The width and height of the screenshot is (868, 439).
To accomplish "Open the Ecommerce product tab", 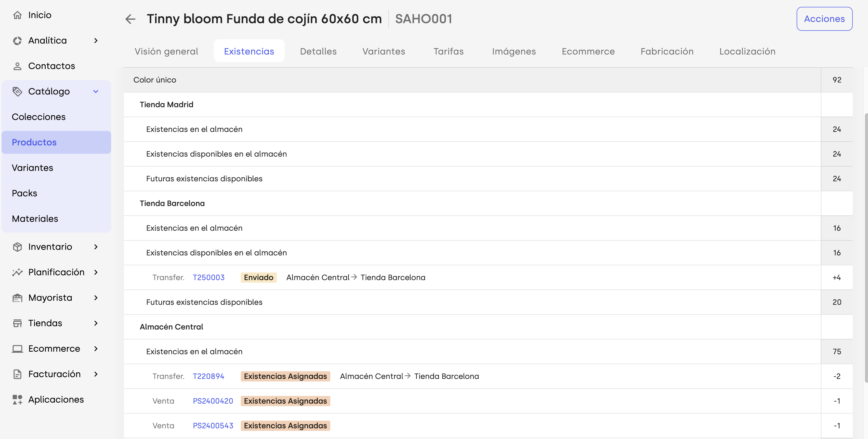I will 588,51.
